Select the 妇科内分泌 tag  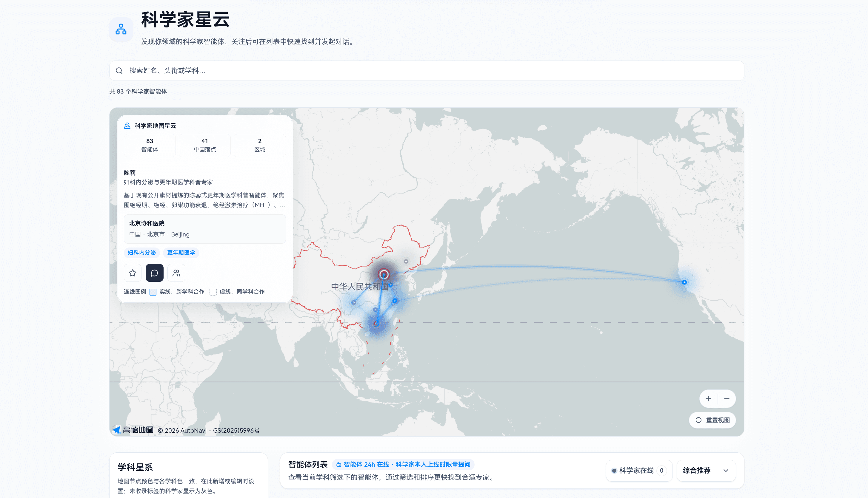[142, 253]
